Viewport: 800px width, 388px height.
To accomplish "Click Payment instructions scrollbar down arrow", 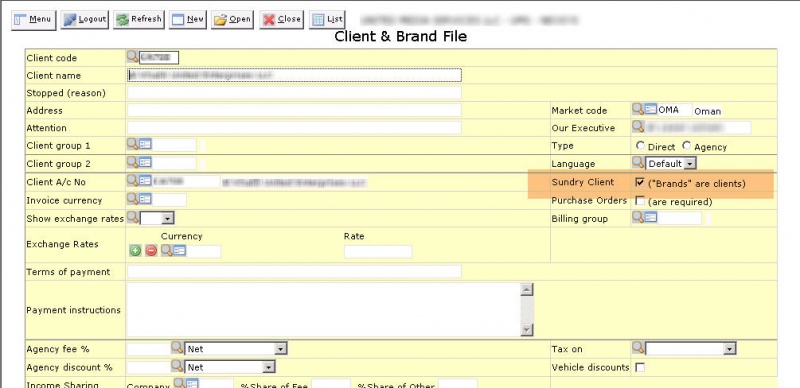I will (x=527, y=330).
